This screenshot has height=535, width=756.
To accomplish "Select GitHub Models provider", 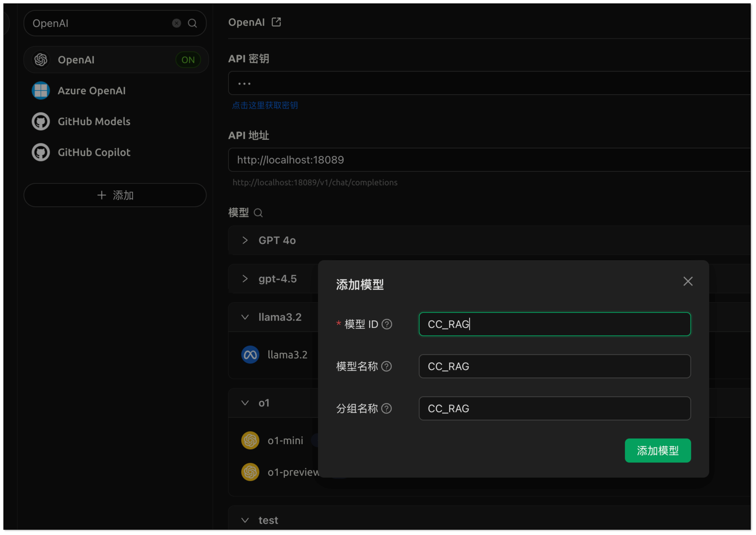I will pyautogui.click(x=94, y=121).
